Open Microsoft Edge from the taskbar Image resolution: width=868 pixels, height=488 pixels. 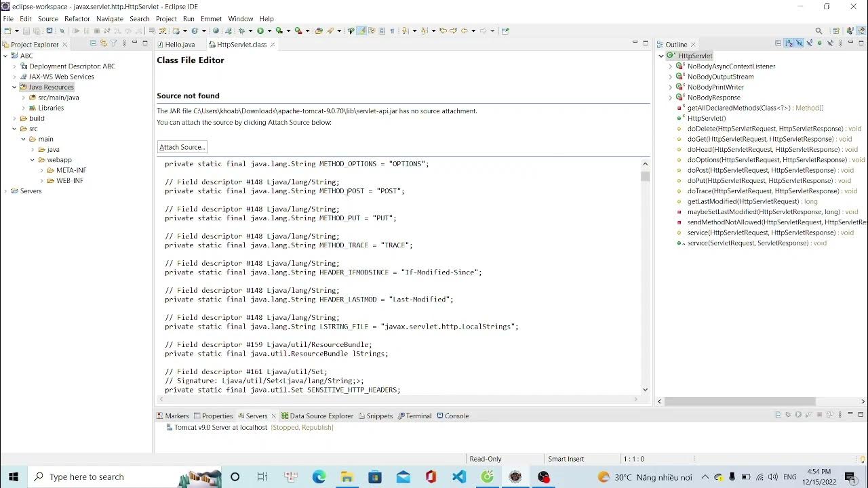tap(319, 476)
